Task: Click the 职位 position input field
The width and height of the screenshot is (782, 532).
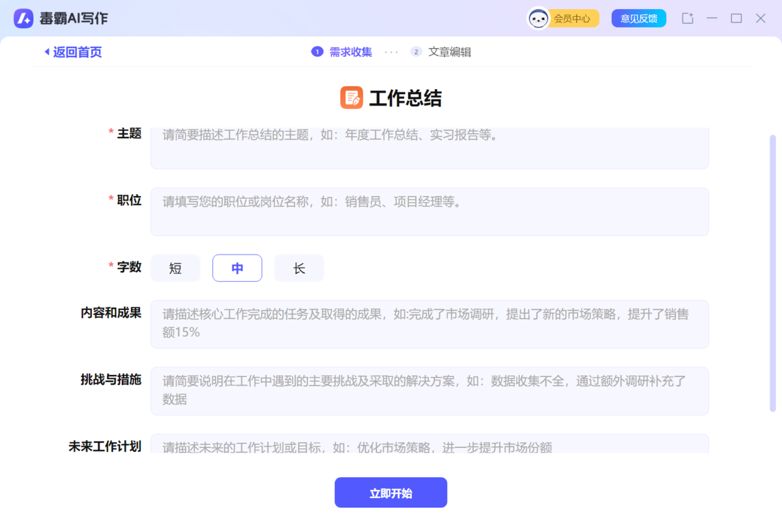Action: 430,211
